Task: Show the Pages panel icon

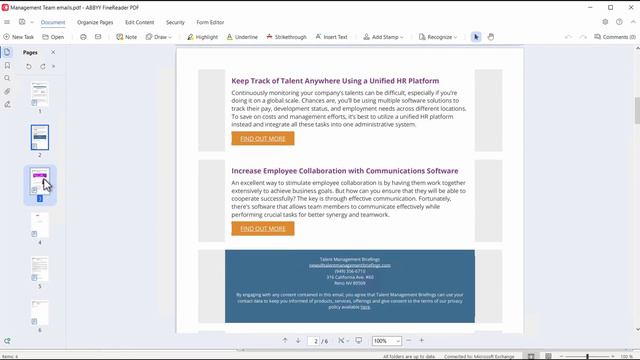Action: [x=7, y=52]
